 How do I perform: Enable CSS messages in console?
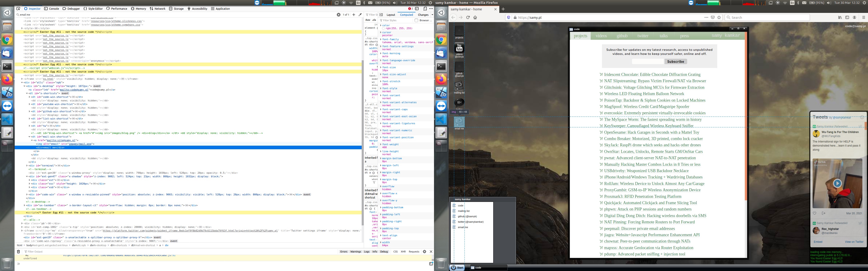(395, 252)
